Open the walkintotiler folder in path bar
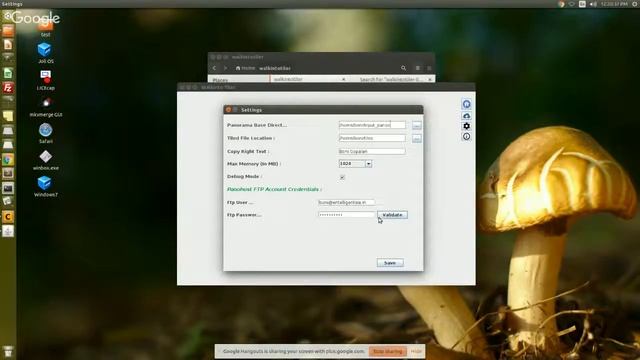The image size is (640, 360). pyautogui.click(x=275, y=68)
